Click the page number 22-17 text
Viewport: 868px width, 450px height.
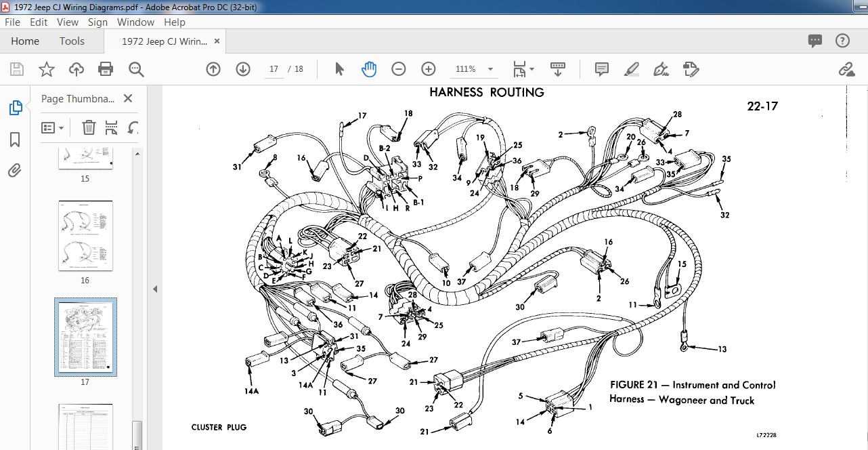pyautogui.click(x=762, y=106)
